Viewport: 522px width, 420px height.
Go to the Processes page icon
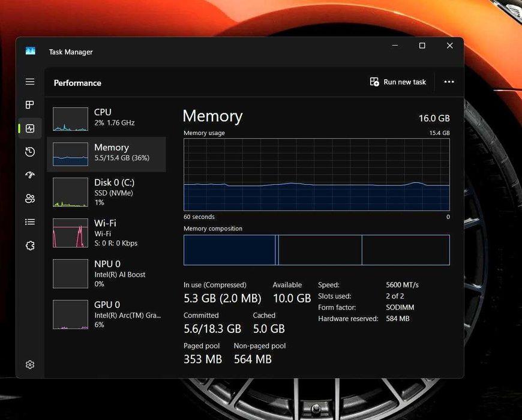[x=30, y=105]
